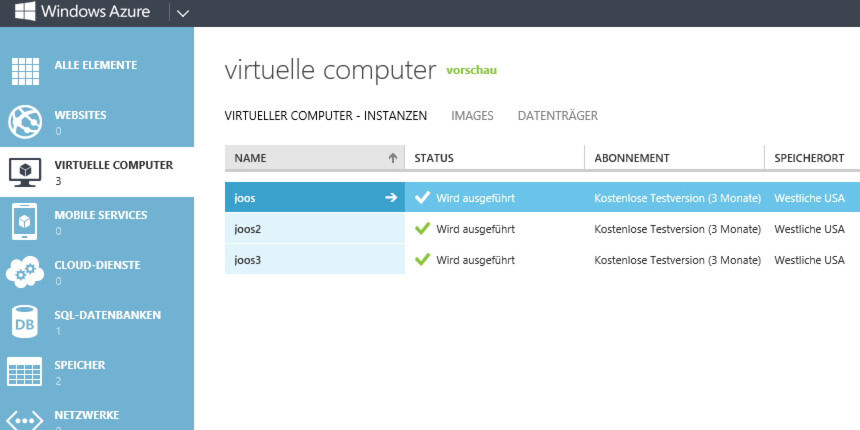Screen dimensions: 860x430
Task: Sort by the STATUS column header
Action: pyautogui.click(x=495, y=158)
